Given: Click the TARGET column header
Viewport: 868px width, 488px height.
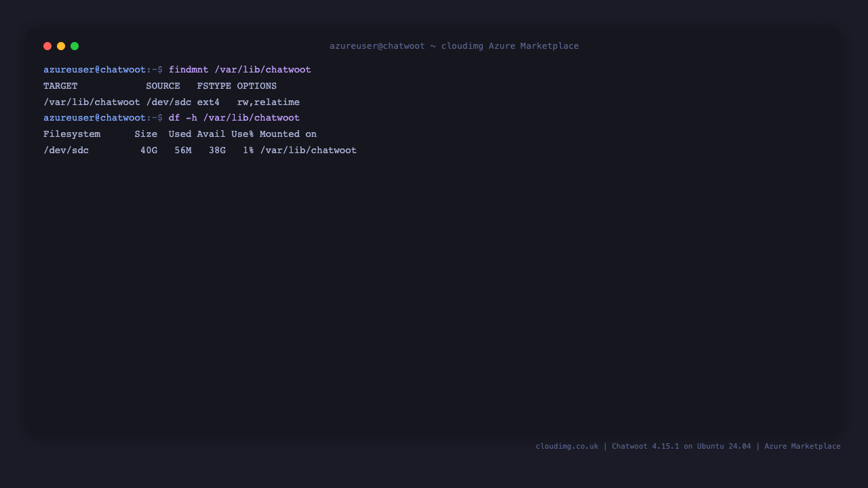Looking at the screenshot, I should pyautogui.click(x=60, y=86).
